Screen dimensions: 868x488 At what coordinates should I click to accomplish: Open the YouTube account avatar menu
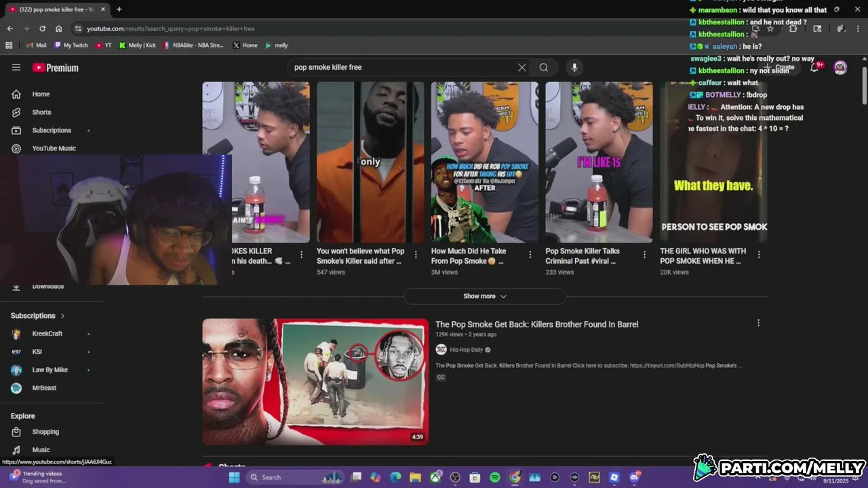(x=840, y=67)
